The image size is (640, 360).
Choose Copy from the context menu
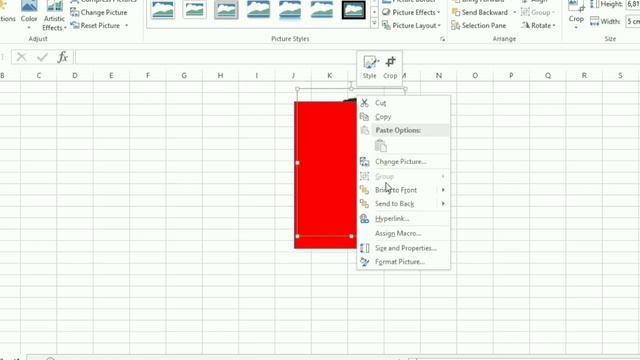(x=403, y=117)
